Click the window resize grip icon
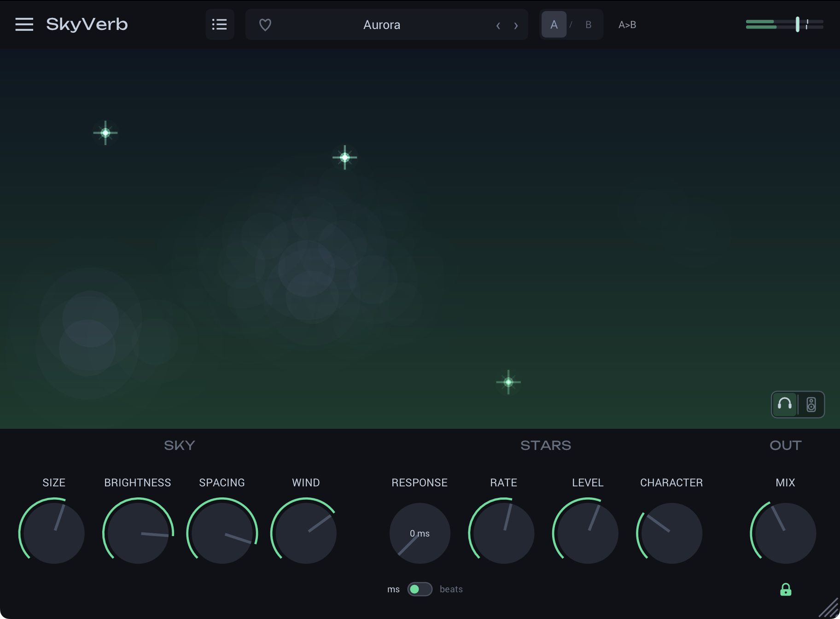 [829, 608]
